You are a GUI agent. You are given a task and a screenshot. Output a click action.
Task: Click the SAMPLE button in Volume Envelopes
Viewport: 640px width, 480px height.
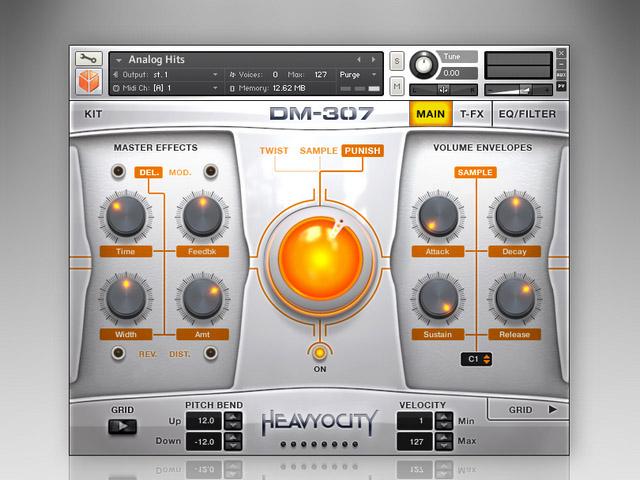pos(475,173)
